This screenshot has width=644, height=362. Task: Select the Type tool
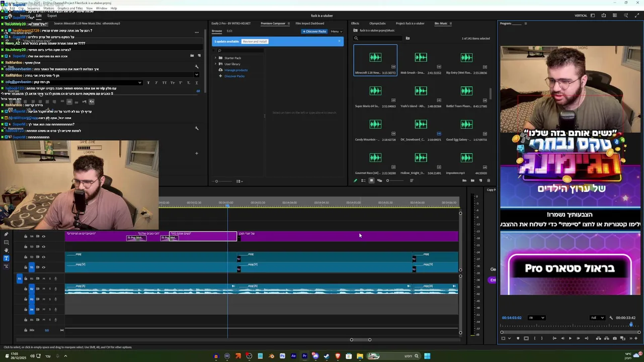[x=6, y=258]
